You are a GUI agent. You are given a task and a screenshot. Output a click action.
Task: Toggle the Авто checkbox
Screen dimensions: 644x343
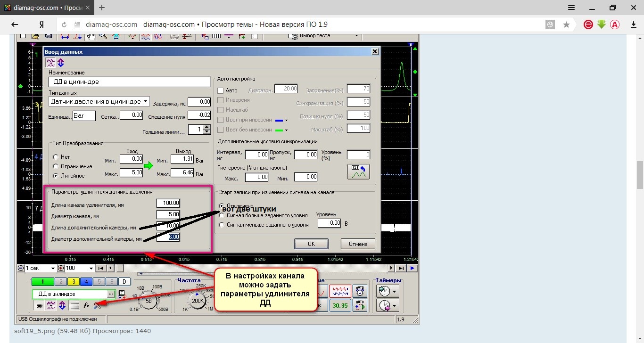point(220,90)
